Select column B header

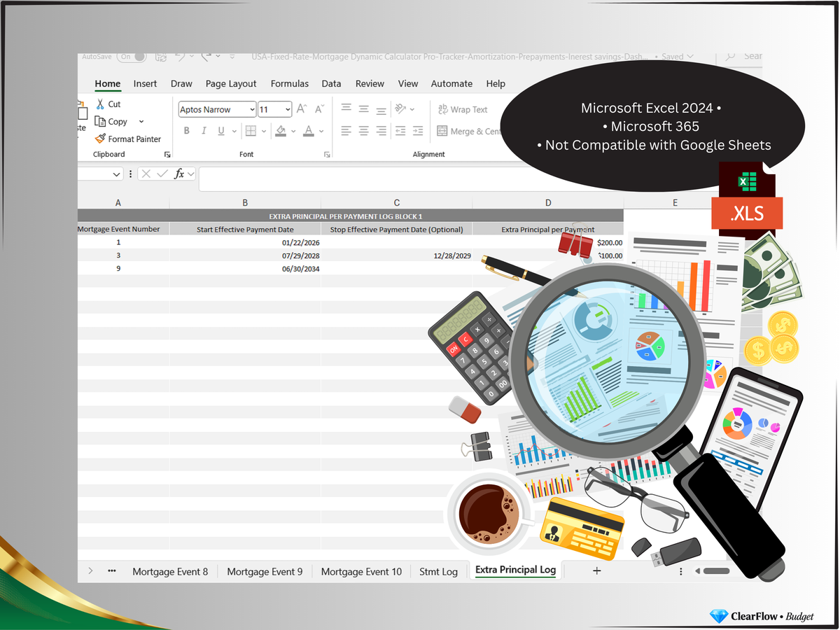tap(245, 203)
